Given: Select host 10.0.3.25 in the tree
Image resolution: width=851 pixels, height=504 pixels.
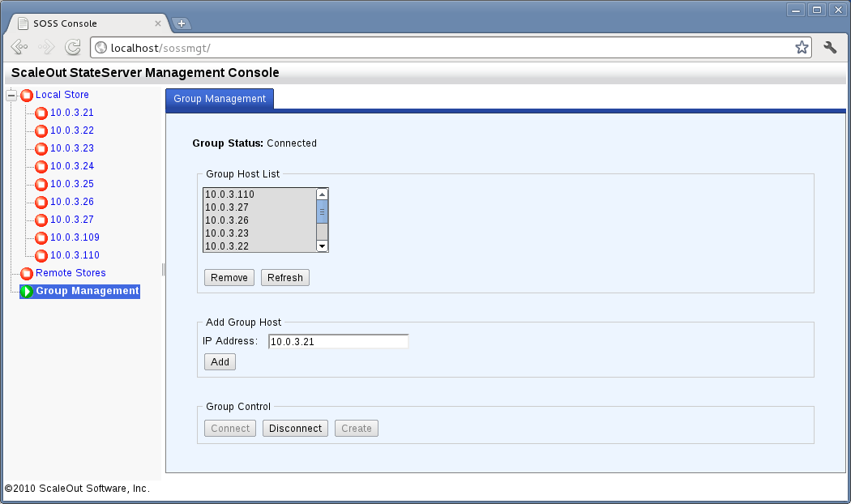Looking at the screenshot, I should (x=71, y=184).
